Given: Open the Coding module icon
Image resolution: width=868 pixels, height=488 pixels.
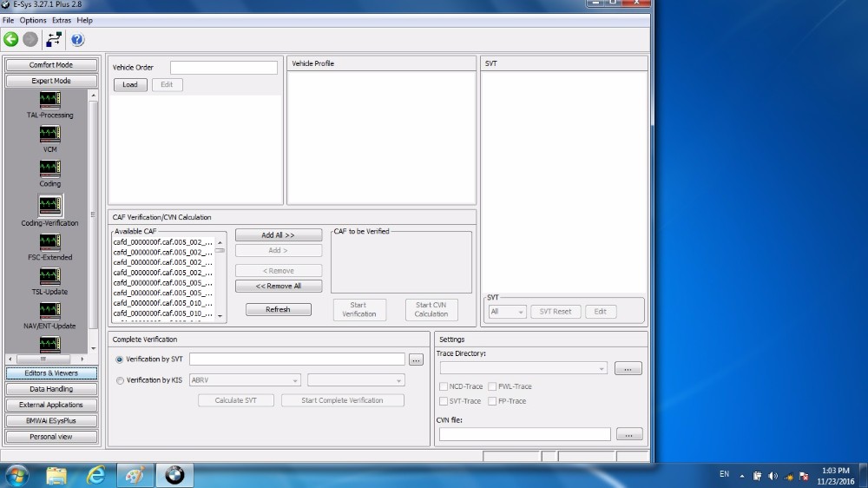Looking at the screenshot, I should 50,168.
